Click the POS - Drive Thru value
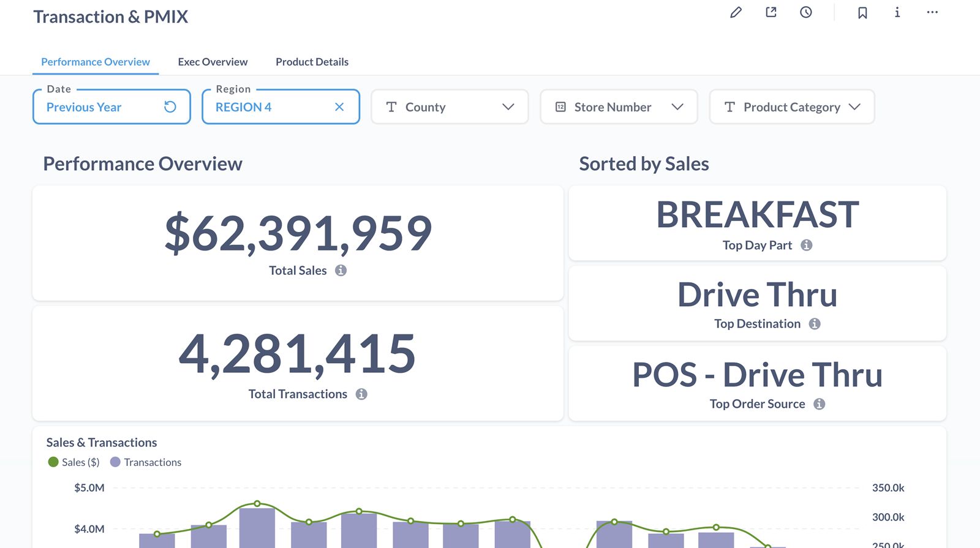Screen dimensions: 980x548 pyautogui.click(x=758, y=375)
